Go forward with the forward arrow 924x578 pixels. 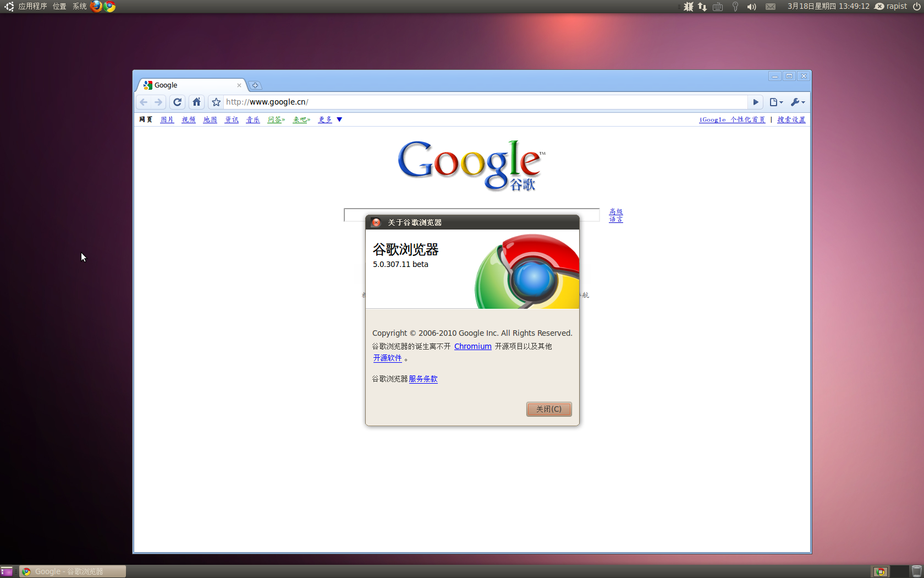click(158, 102)
